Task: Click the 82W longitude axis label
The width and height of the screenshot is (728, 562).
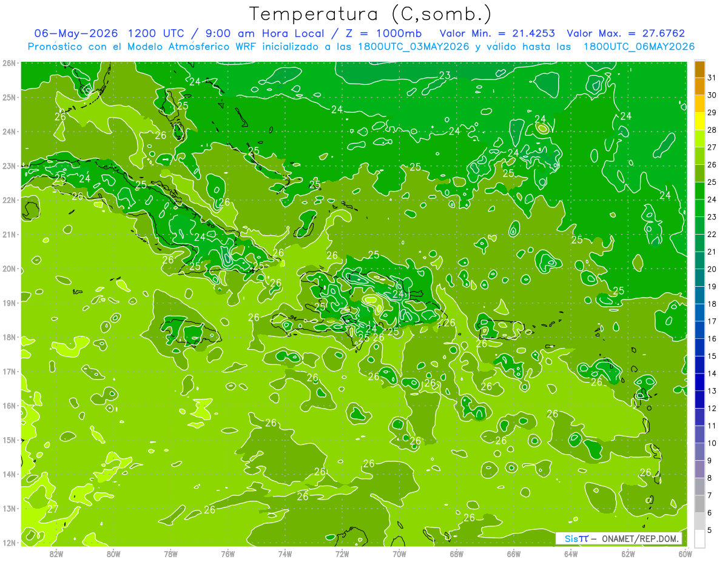Action: point(56,554)
